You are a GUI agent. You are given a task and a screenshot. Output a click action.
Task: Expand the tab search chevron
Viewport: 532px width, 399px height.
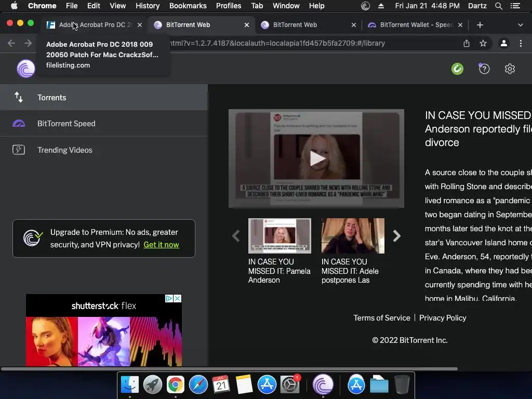(x=521, y=25)
